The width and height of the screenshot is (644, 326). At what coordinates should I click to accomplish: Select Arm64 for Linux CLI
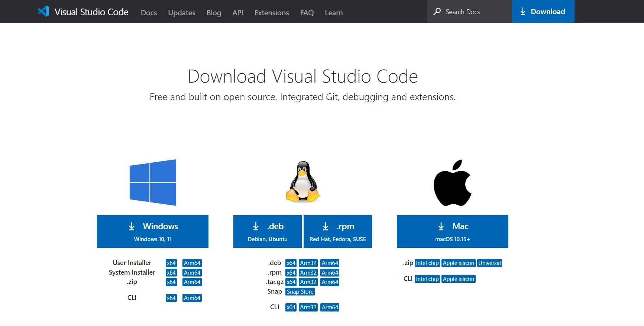pos(330,307)
